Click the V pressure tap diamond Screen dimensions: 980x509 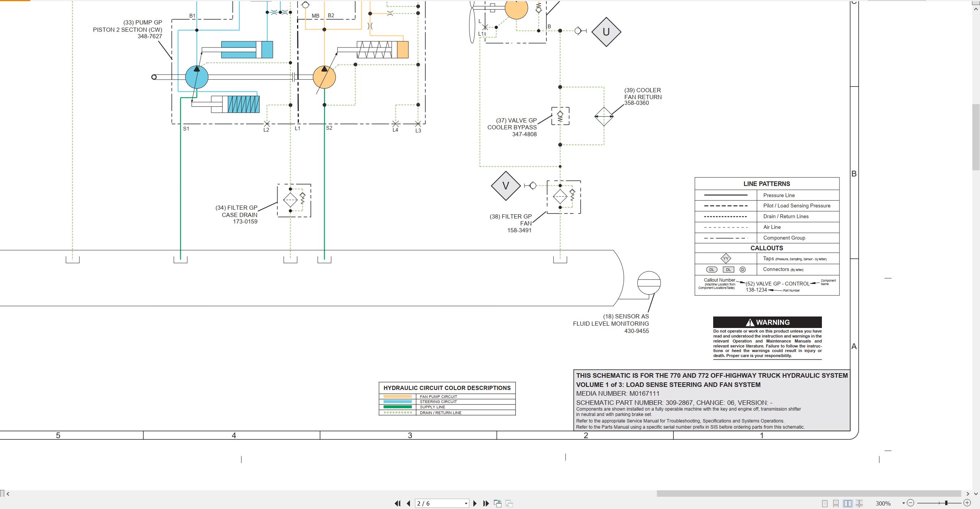click(506, 186)
